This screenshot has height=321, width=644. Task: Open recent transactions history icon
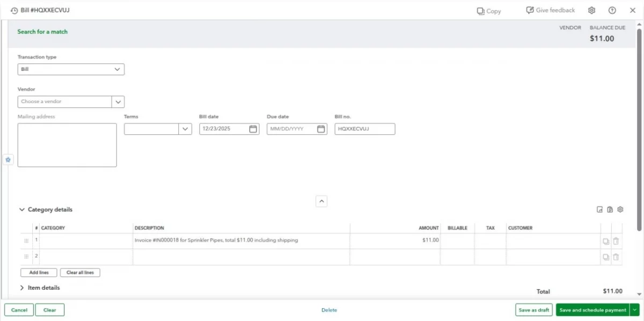coord(14,10)
